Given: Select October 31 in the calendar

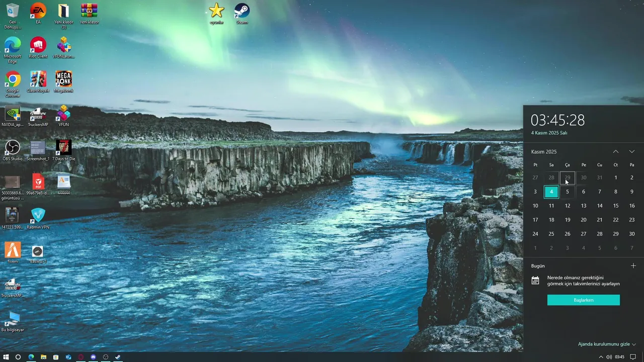Looking at the screenshot, I should point(600,177).
